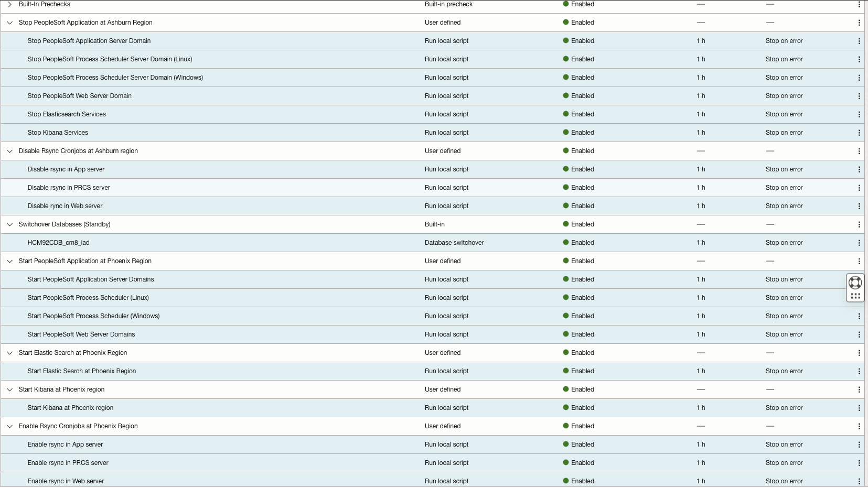The height and width of the screenshot is (488, 868).
Task: Open actions menu for Stop Kibana Services
Action: coord(859,133)
